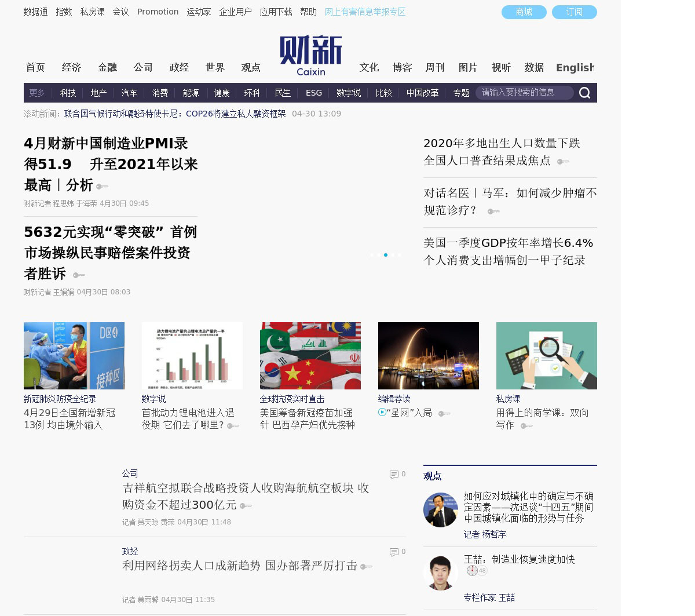Click search box 请输入要搜索的信息

coord(524,93)
